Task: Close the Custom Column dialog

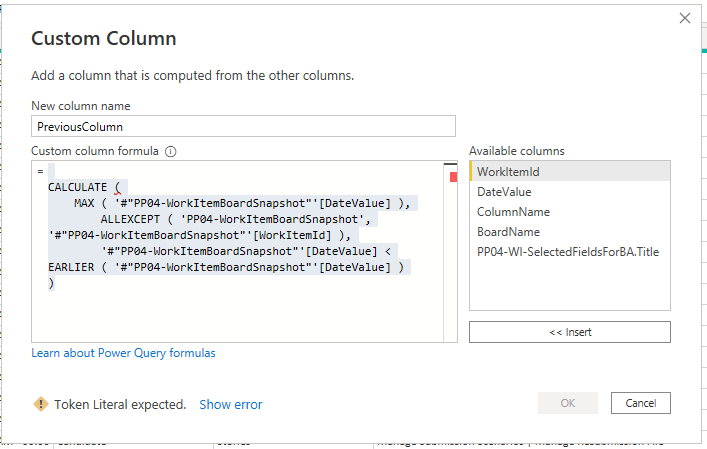Action: 684,18
